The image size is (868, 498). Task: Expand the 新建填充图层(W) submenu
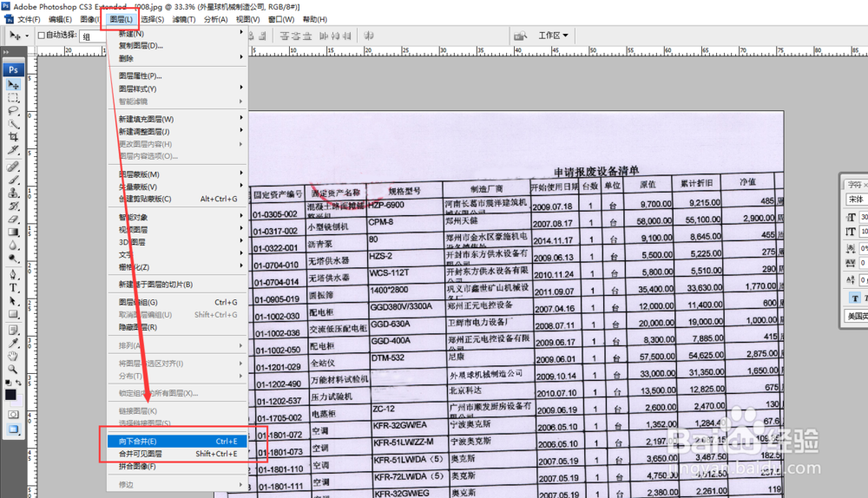click(x=177, y=119)
